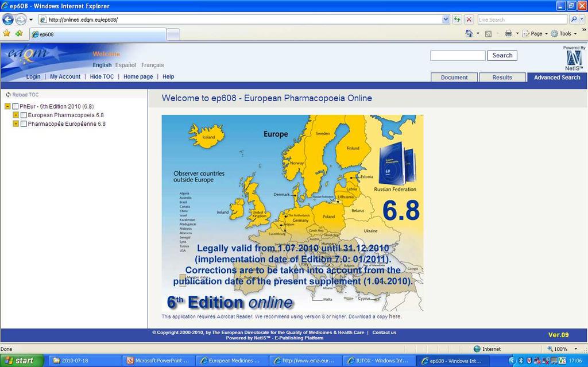Click the EDQM logo banner
This screenshot has height=367, width=588.
[29, 55]
